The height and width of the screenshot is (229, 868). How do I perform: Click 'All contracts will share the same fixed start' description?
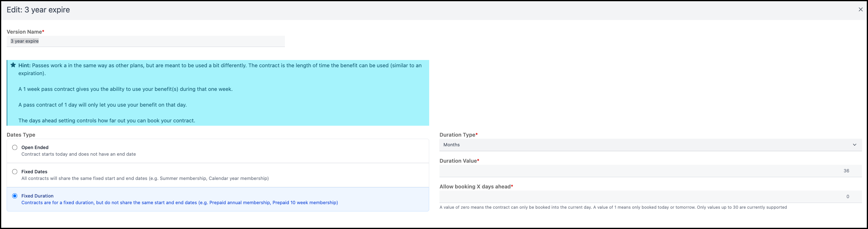point(145,178)
